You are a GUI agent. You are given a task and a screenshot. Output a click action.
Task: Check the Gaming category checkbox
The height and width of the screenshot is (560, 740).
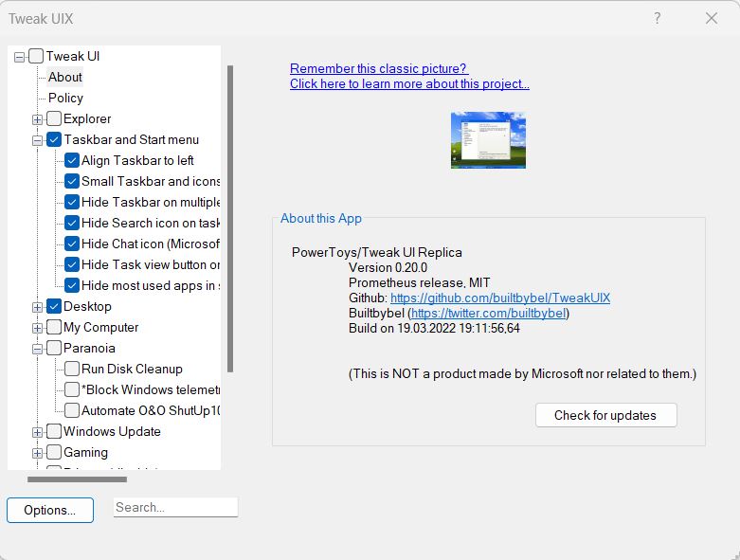tap(54, 452)
